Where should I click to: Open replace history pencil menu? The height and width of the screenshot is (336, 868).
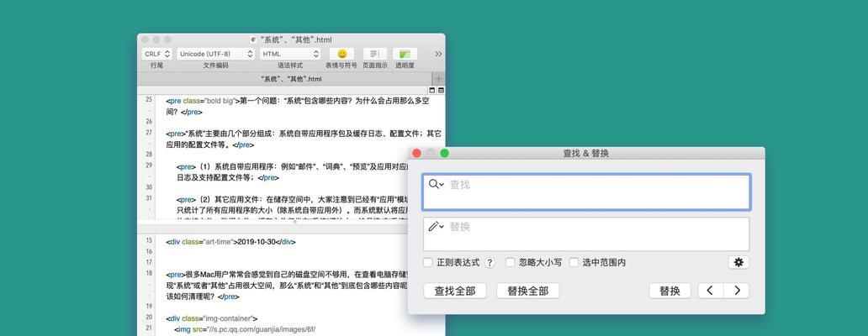(x=437, y=227)
